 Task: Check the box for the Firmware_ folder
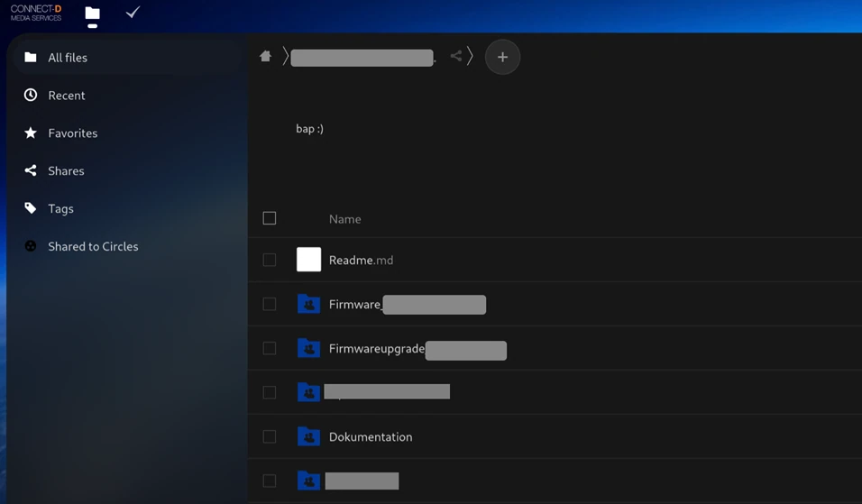coord(270,304)
